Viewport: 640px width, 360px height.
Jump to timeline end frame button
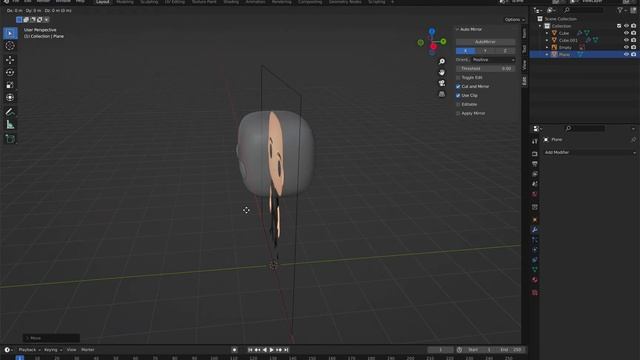pyautogui.click(x=286, y=350)
